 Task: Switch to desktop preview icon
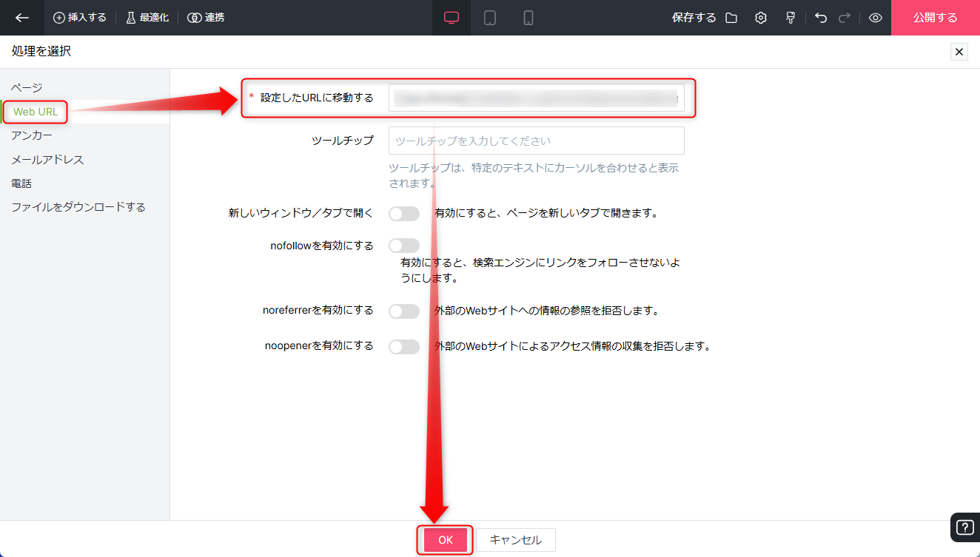pyautogui.click(x=452, y=18)
